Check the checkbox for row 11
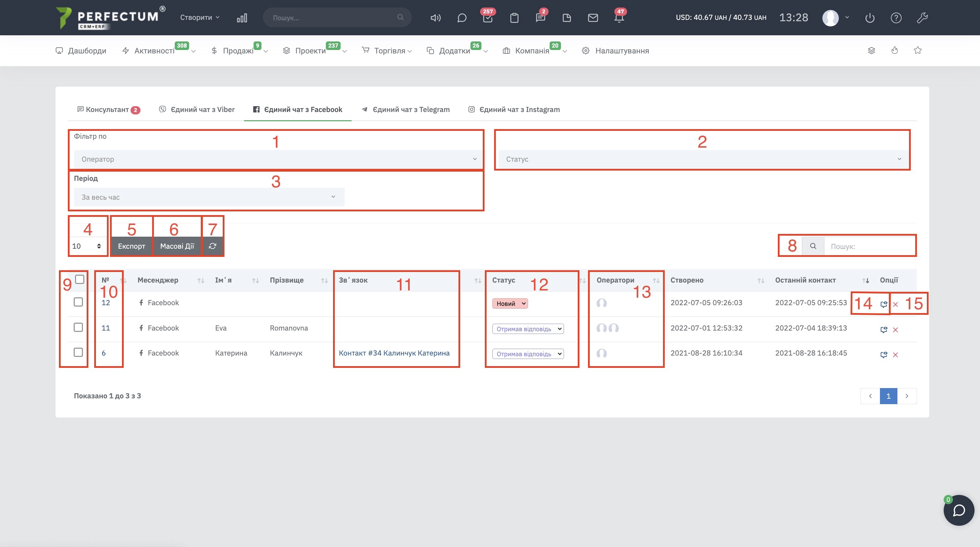 click(x=78, y=327)
